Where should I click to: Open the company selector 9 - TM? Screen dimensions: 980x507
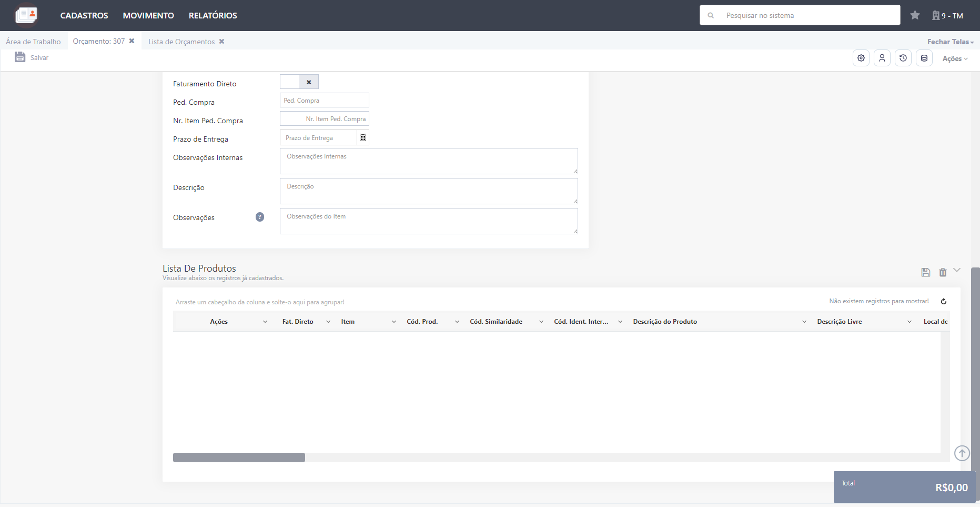[947, 16]
